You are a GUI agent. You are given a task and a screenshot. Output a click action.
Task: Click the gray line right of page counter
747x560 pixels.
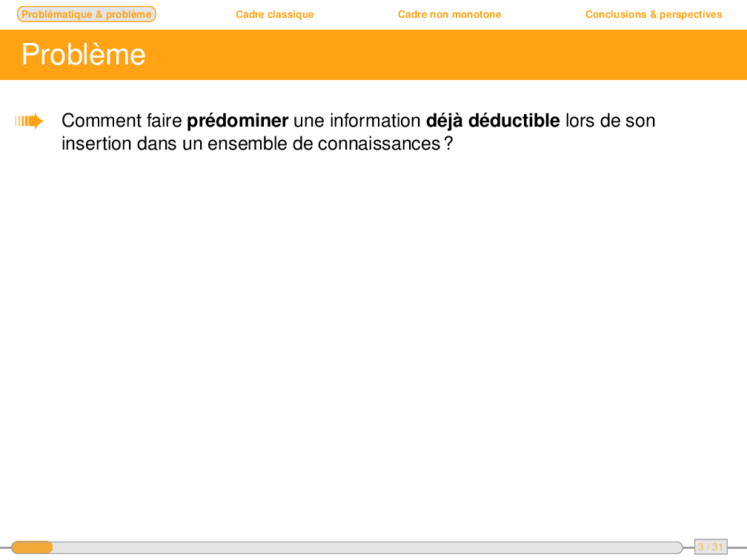737,547
